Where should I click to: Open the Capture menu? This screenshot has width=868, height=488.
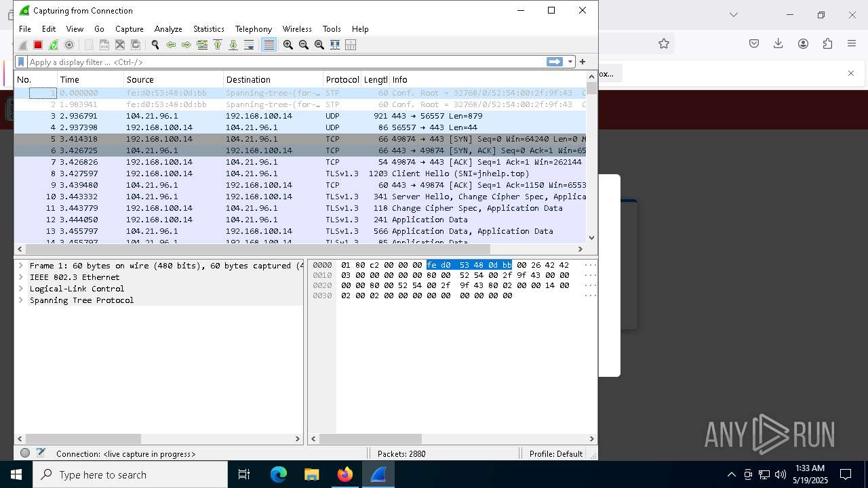130,29
